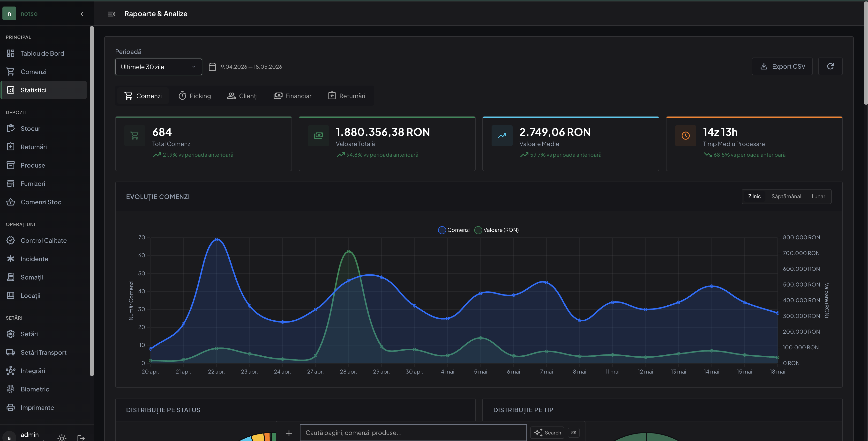868x441 pixels.
Task: Open the Financiar tab
Action: coord(292,96)
